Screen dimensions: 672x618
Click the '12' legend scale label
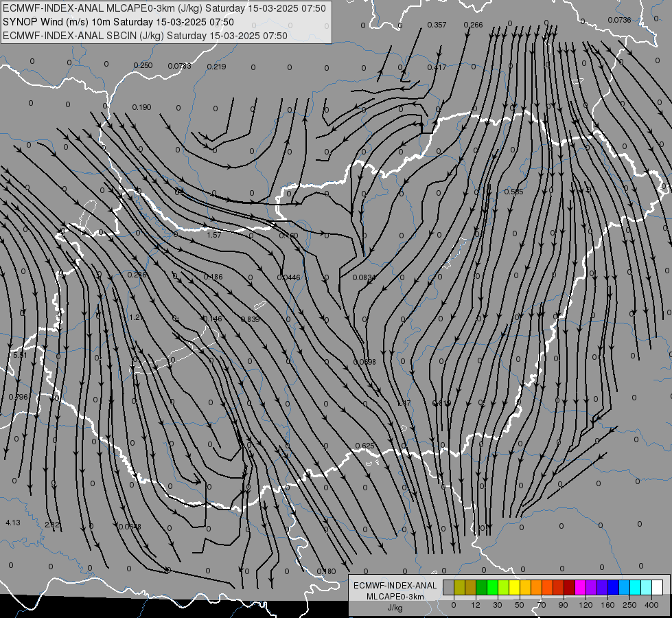pyautogui.click(x=476, y=605)
